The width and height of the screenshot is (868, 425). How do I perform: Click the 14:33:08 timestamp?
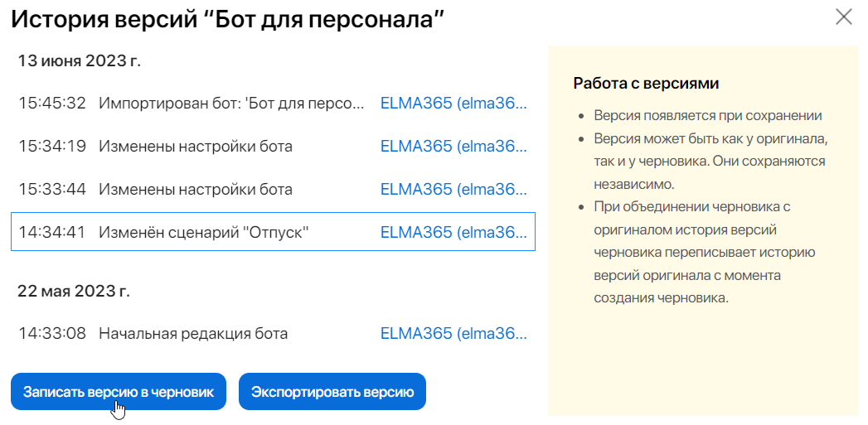tap(52, 334)
